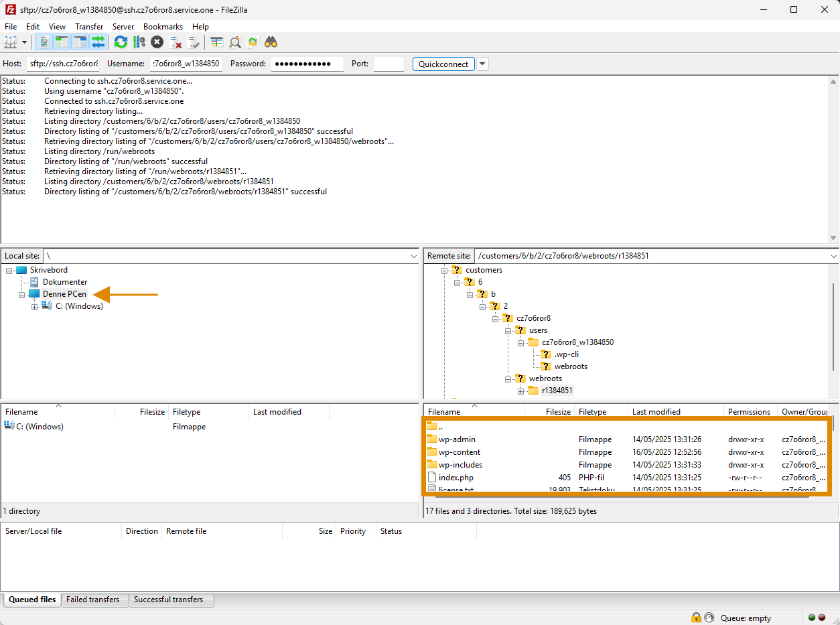Select the .wp-cli folder in remote tree

click(566, 354)
